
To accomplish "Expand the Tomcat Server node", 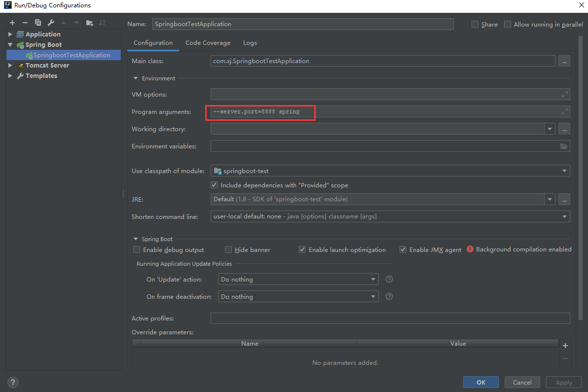I will point(10,65).
